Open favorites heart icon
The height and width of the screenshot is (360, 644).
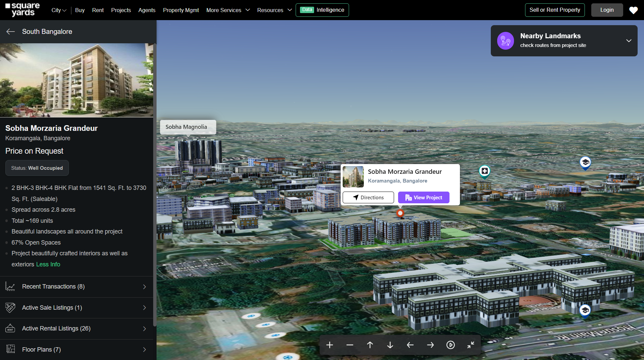(x=634, y=10)
